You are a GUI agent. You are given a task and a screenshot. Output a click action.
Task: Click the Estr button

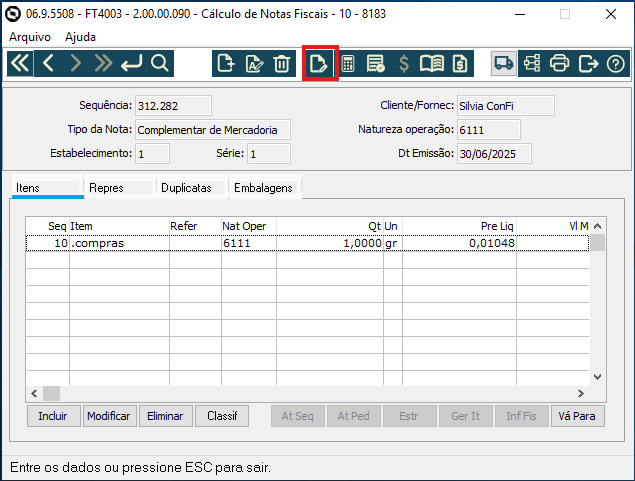409,416
